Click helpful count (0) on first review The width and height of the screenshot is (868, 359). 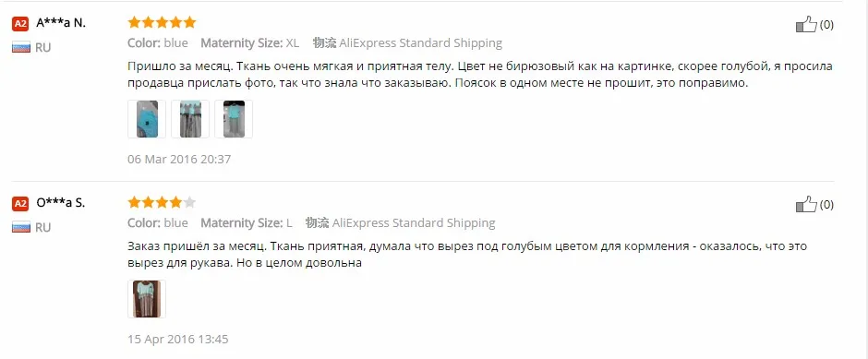pos(826,25)
